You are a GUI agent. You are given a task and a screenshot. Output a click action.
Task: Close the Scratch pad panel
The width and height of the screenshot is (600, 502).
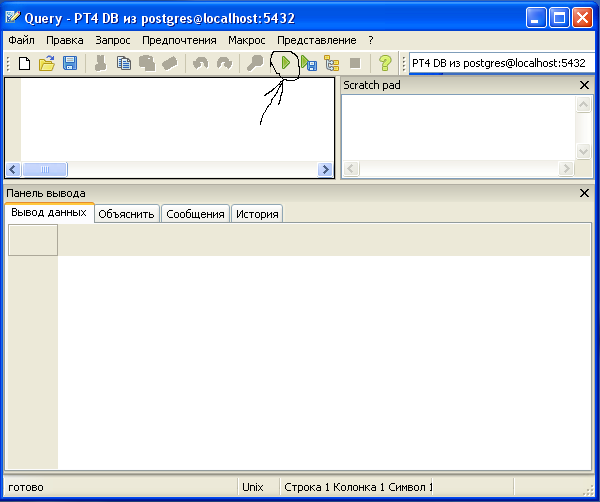(584, 85)
